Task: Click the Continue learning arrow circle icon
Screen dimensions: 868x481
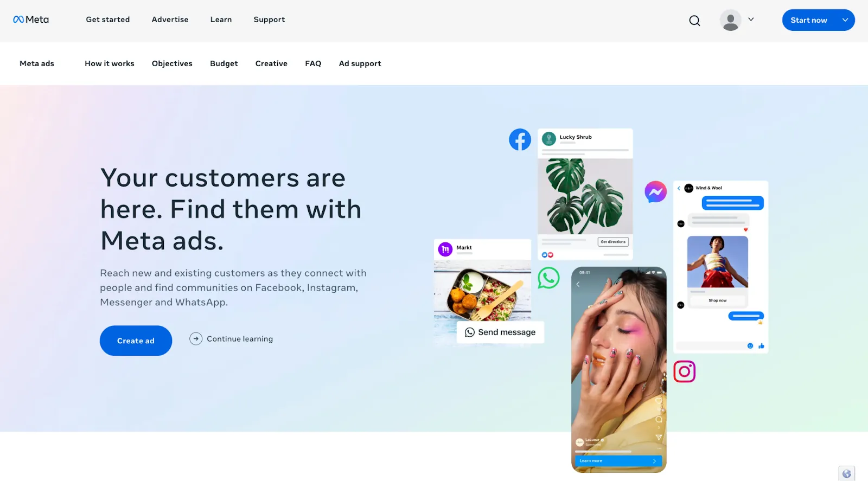Action: click(x=196, y=339)
